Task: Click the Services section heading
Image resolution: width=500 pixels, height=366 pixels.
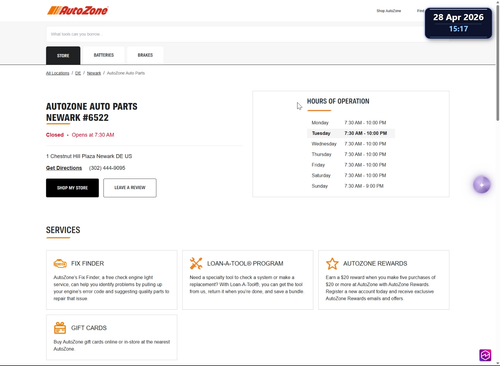Action: [63, 230]
